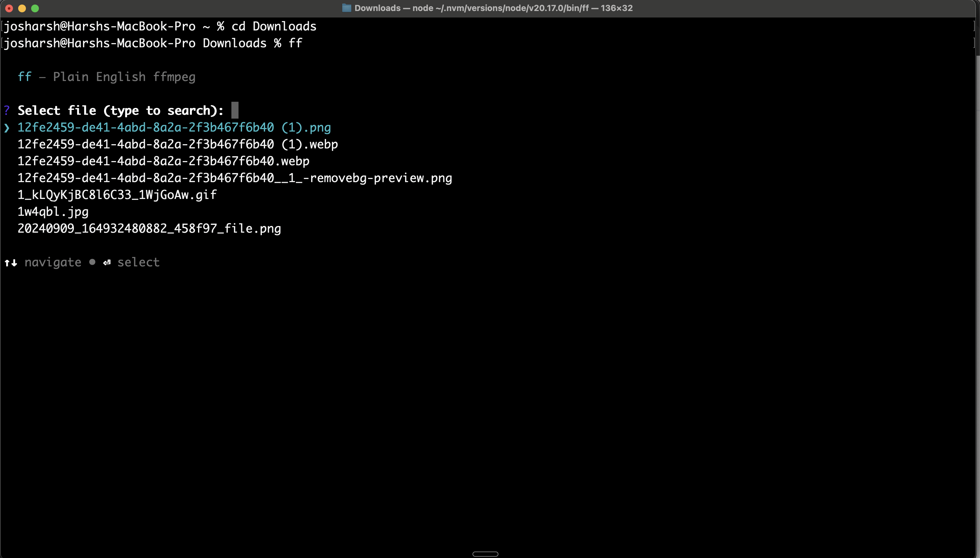Choose 12fe2459-de41-4abd-8a2a-2f3b467f6b40.webp file
The image size is (980, 558).
click(x=163, y=161)
